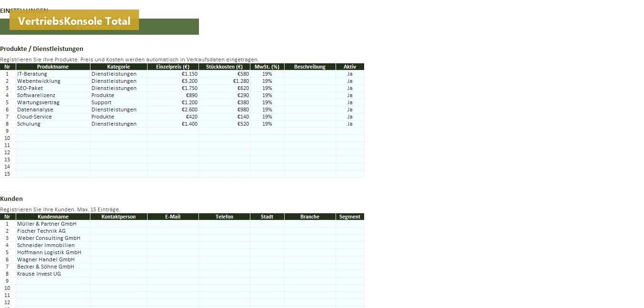Image resolution: width=644 pixels, height=308 pixels.
Task: Click the Kategorie column header
Action: point(119,67)
